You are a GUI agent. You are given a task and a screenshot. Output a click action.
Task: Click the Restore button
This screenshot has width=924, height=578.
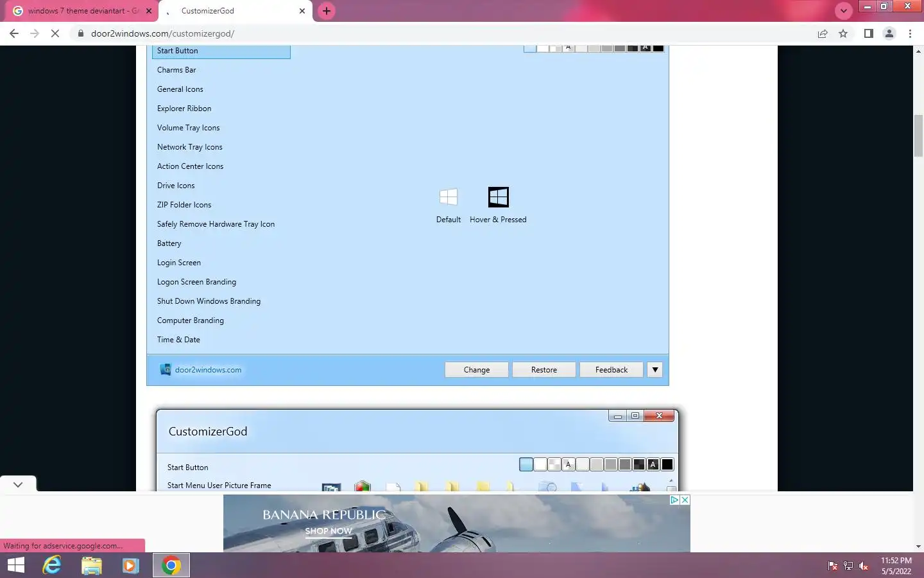click(544, 369)
